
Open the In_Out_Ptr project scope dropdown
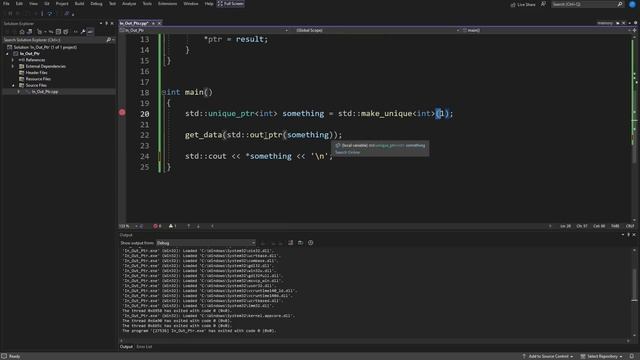coord(204,31)
